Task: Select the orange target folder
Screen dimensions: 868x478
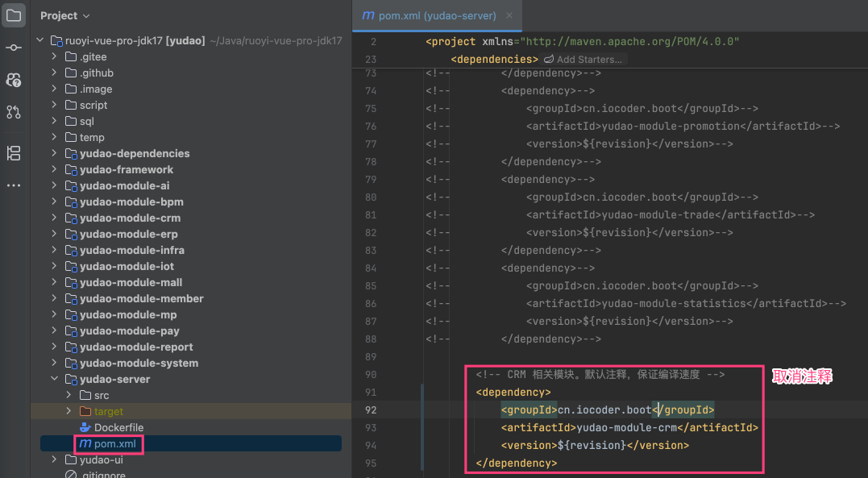Action: (108, 411)
